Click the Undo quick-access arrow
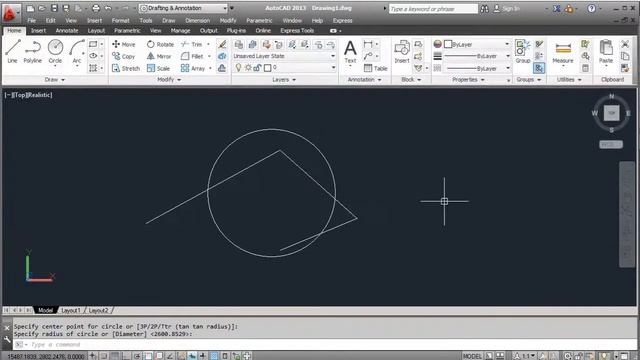This screenshot has height=360, width=640. 108,8
